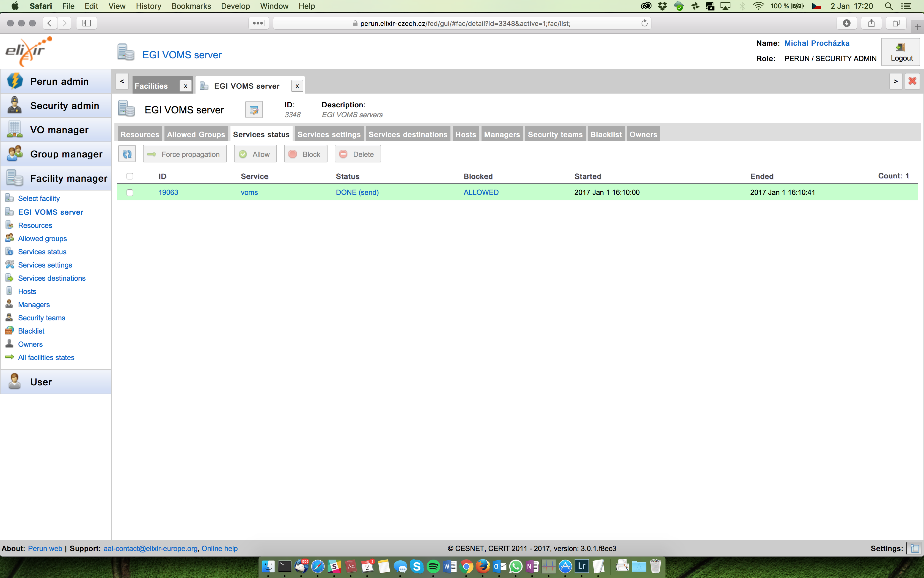Open Online help link
This screenshot has width=924, height=578.
(219, 549)
